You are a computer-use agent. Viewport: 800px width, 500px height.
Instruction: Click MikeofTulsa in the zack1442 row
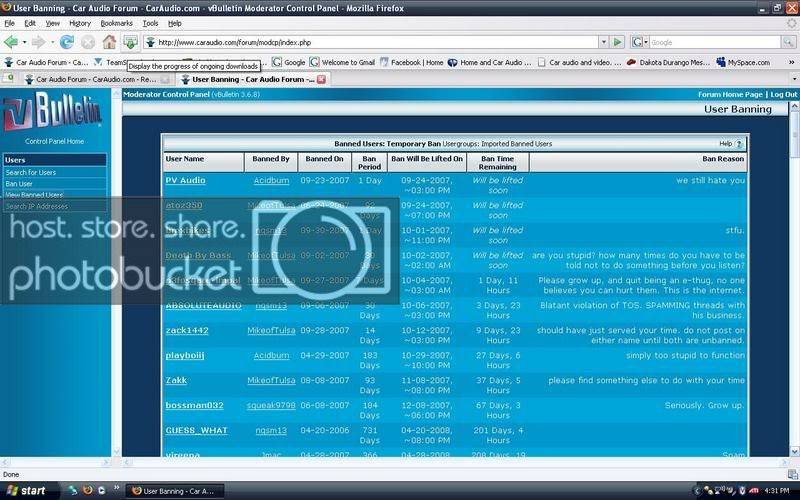(x=271, y=330)
